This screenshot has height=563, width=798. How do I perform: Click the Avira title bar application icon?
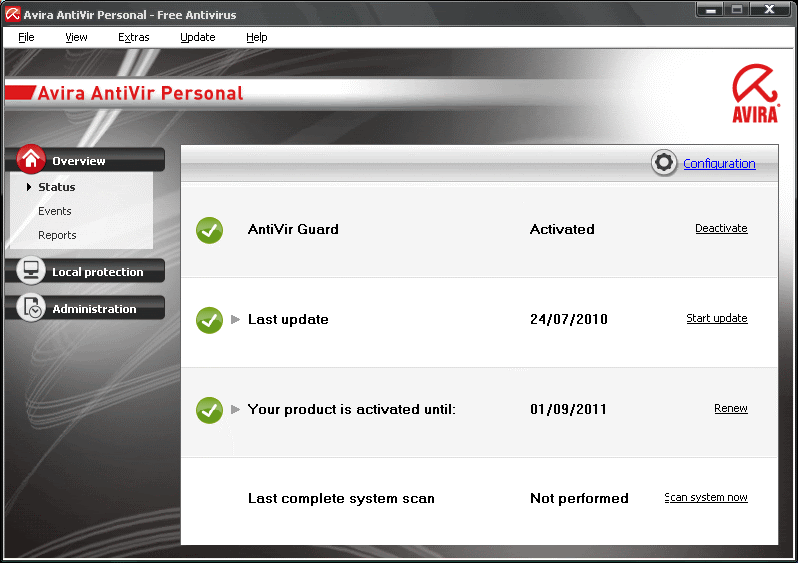pyautogui.click(x=13, y=14)
